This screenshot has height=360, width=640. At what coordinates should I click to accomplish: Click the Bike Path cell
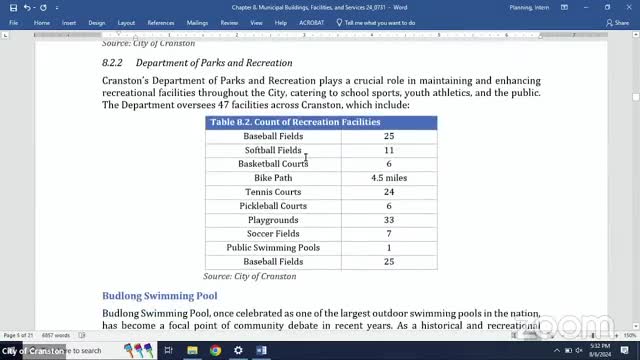click(x=273, y=178)
